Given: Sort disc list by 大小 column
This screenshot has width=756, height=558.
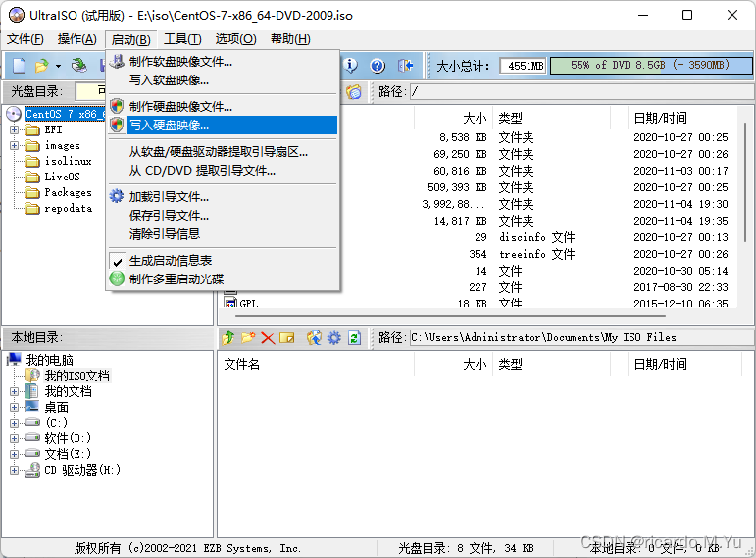Looking at the screenshot, I should (452, 118).
